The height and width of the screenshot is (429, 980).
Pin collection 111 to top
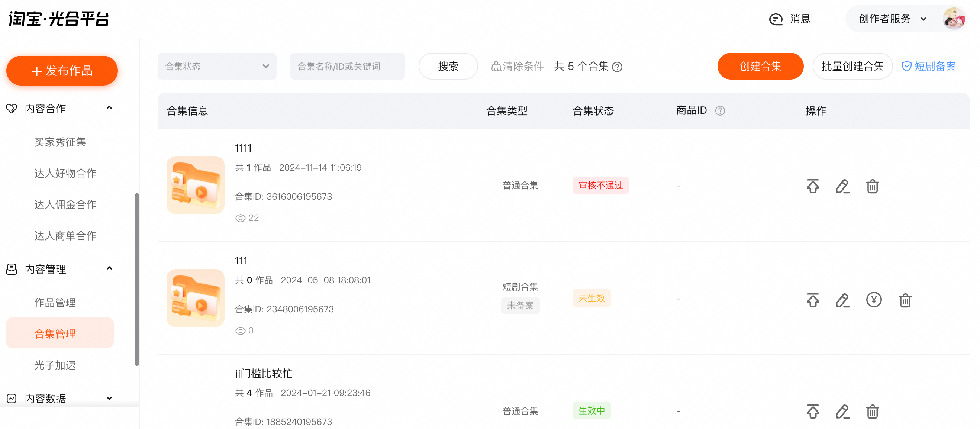(813, 300)
